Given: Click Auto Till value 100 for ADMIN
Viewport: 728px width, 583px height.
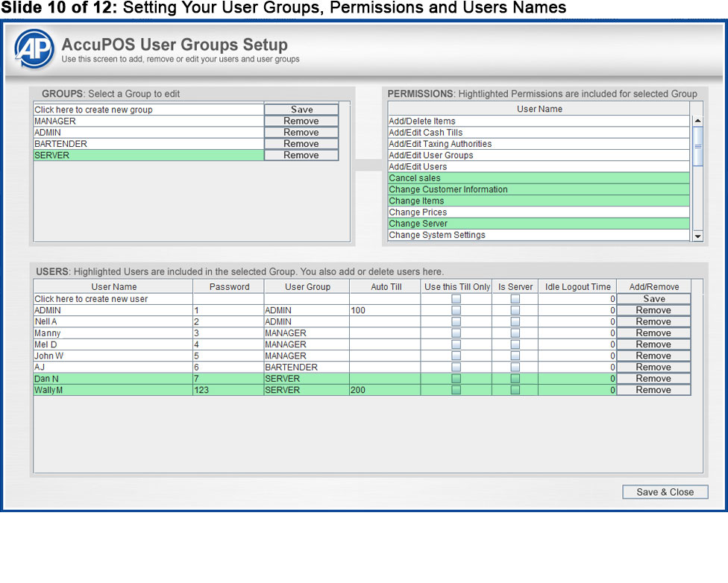Looking at the screenshot, I should (386, 310).
